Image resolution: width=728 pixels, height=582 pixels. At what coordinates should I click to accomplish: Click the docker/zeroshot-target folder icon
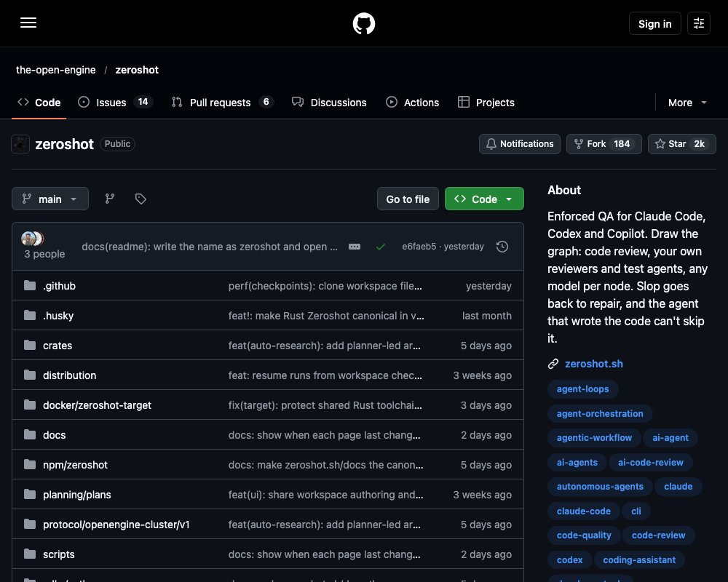(30, 404)
